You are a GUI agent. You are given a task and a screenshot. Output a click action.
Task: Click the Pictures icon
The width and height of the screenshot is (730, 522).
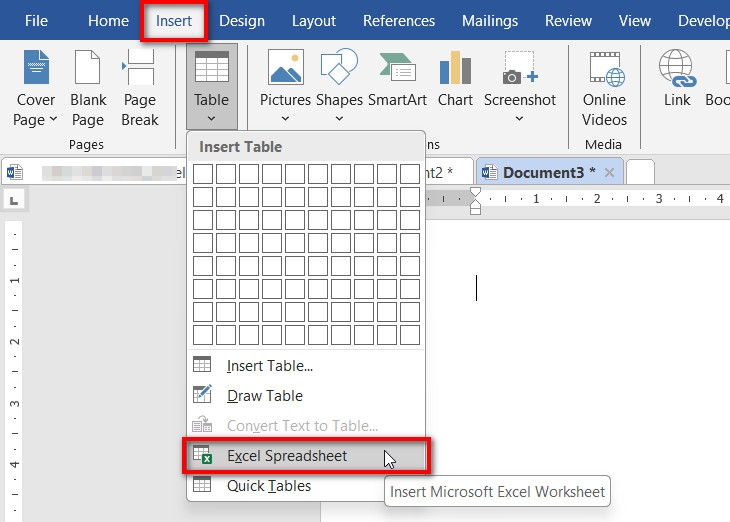click(285, 67)
